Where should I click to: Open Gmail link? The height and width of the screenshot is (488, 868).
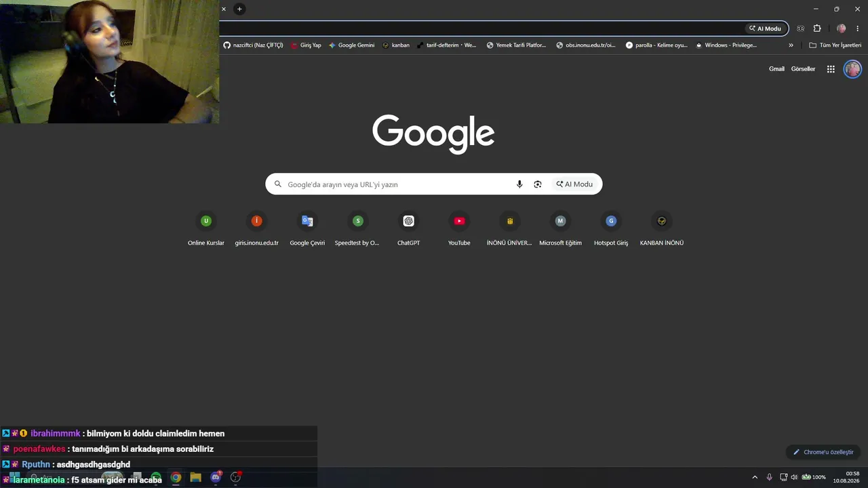tap(776, 69)
